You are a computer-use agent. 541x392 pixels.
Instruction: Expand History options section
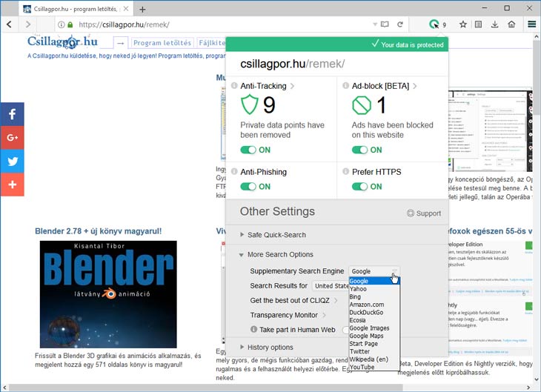point(266,347)
